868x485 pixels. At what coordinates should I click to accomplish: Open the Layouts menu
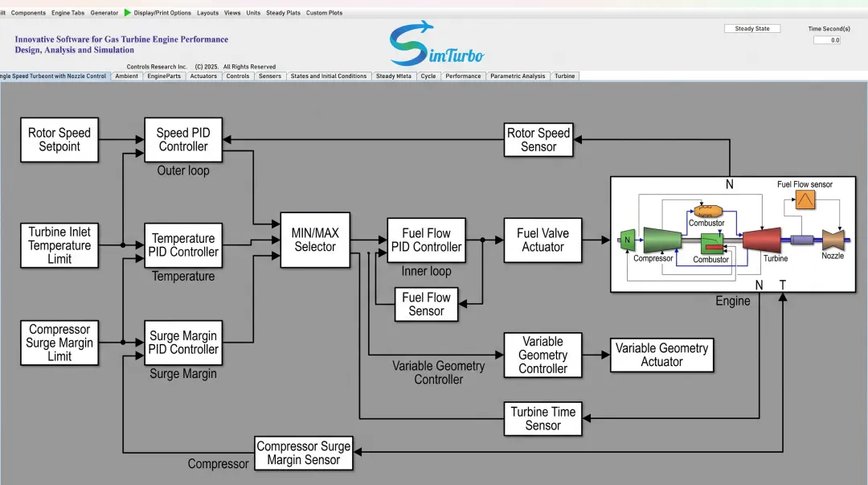[207, 13]
